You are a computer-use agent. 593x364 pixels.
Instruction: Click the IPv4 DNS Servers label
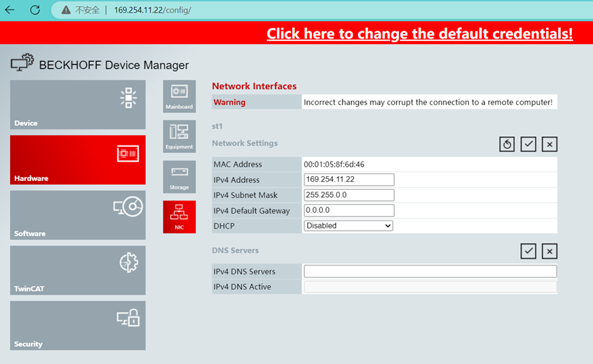click(x=244, y=271)
